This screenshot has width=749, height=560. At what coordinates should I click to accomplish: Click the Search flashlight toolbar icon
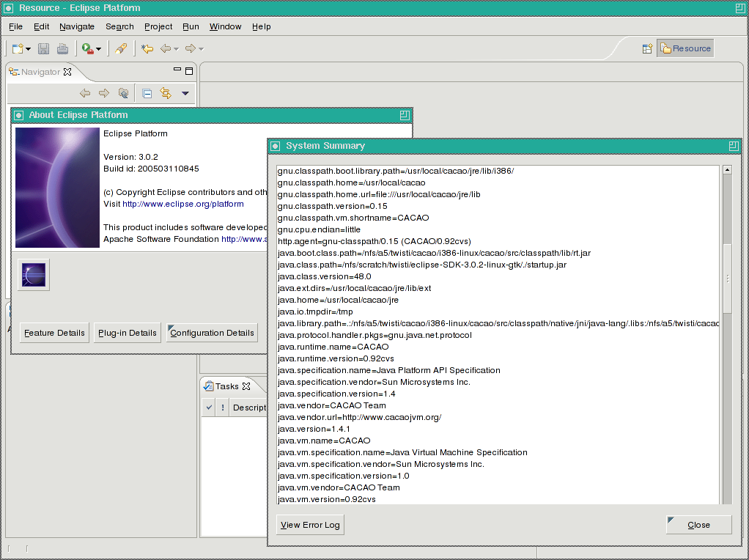(x=121, y=48)
